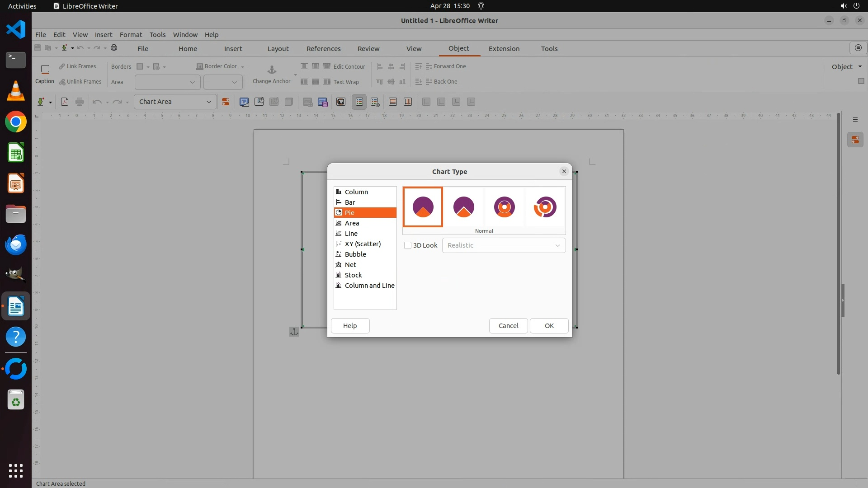Select the Normal pie chart subtype
868x488 pixels.
(x=423, y=207)
